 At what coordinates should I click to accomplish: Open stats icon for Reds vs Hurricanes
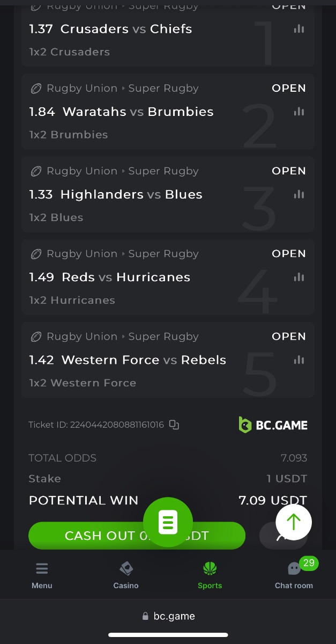click(x=299, y=277)
